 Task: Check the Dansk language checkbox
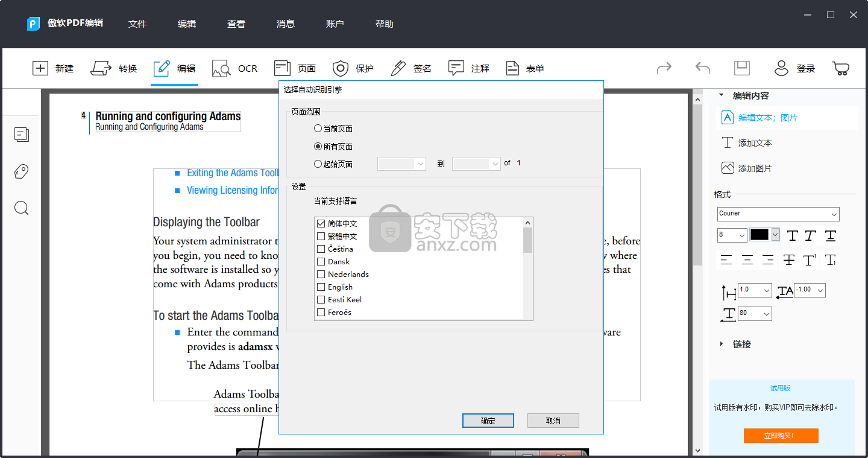321,261
